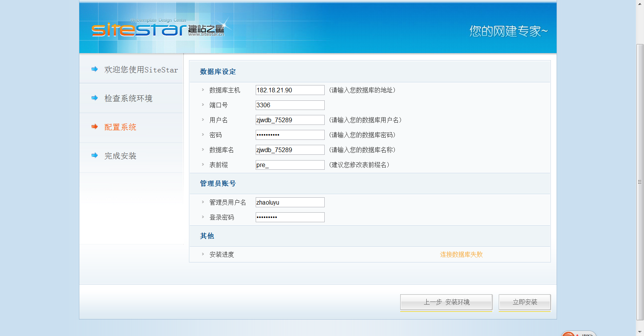Click the 上一步 安装环境 button
This screenshot has height=336, width=644.
click(x=446, y=302)
